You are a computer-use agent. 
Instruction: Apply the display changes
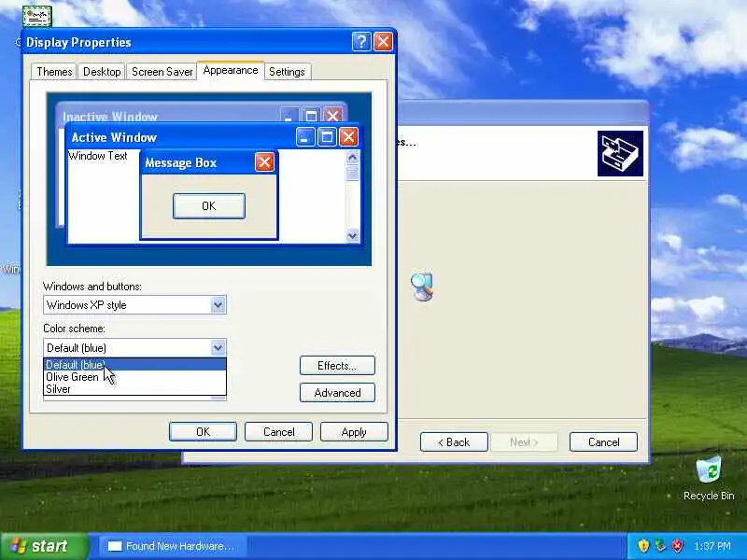pyautogui.click(x=354, y=432)
